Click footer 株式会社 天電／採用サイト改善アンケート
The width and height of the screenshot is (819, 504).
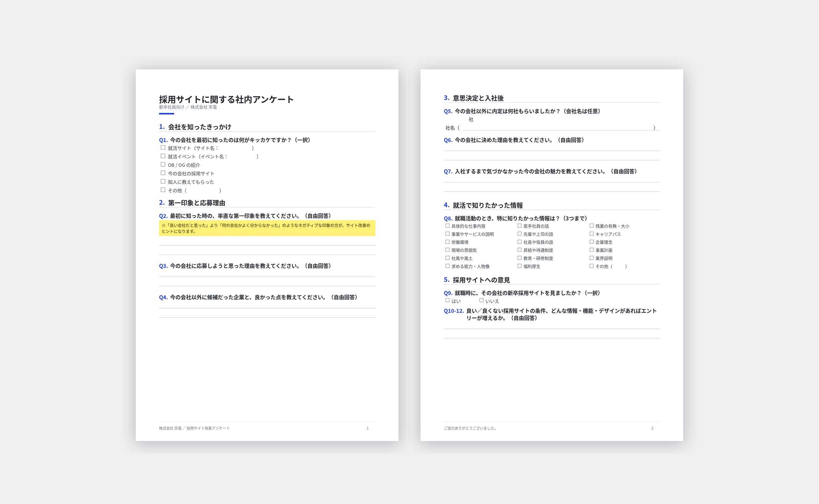coord(194,428)
